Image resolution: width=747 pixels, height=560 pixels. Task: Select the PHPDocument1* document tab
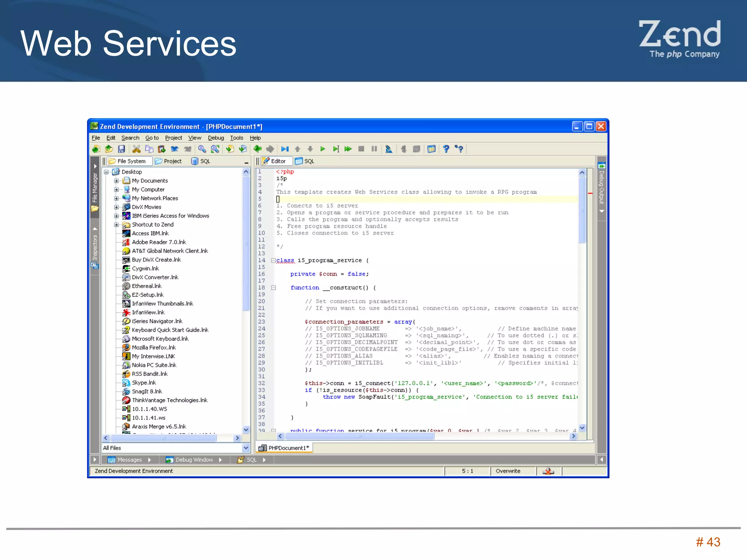285,448
